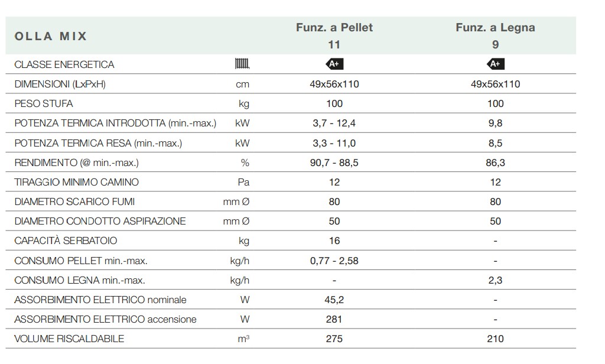This screenshot has width=605, height=364.
Task: Select the 0,77 - 2,58 pellet consumption value
Action: pos(334,261)
